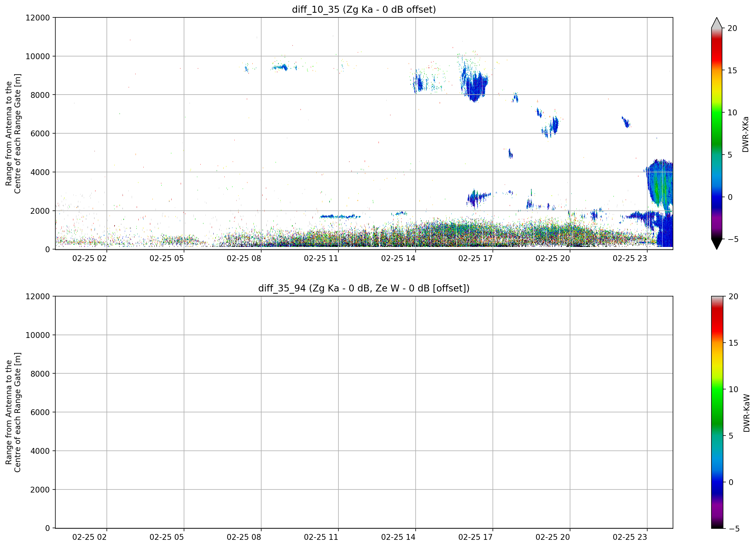The image size is (756, 547).
Task: Click the 02-25 11 tick label in the top plot
Action: (321, 258)
